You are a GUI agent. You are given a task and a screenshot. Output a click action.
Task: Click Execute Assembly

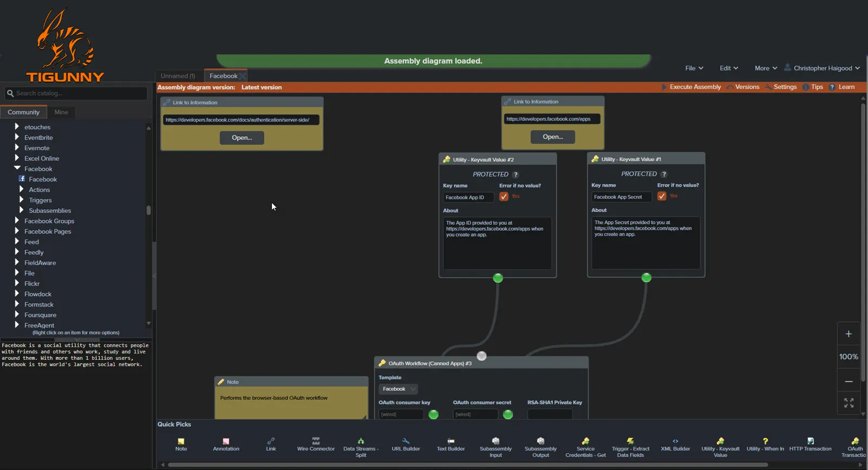point(691,87)
